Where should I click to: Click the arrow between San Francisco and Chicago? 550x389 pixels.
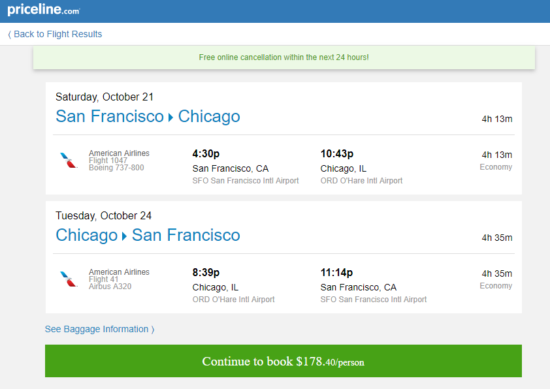coord(170,117)
